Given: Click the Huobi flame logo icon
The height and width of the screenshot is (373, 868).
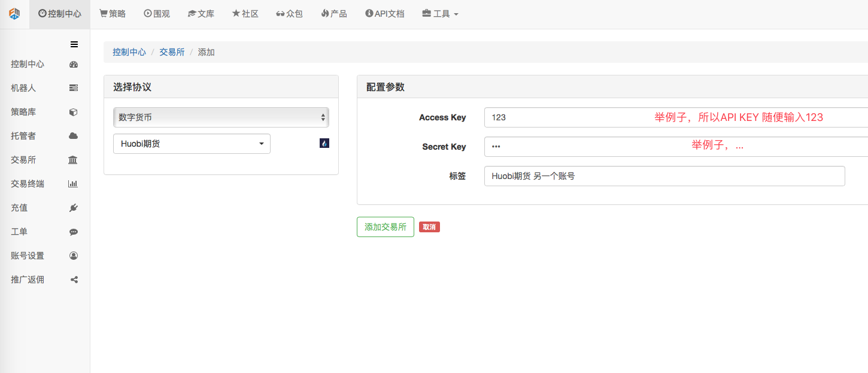Looking at the screenshot, I should coord(324,144).
